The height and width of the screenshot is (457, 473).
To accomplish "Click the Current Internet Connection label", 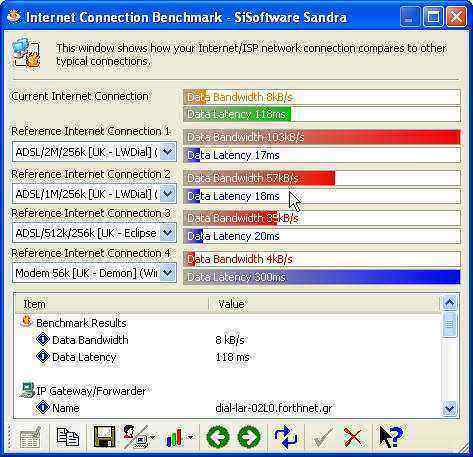I will pos(80,96).
